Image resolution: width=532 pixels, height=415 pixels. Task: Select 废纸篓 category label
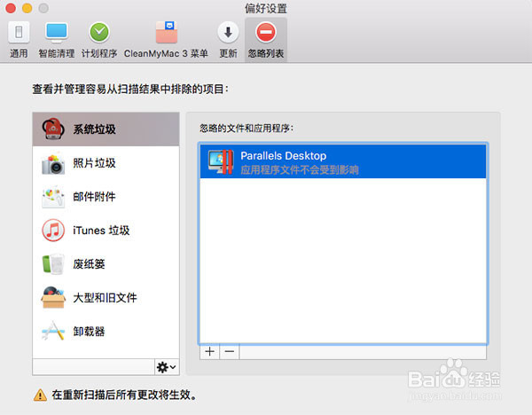coord(89,264)
